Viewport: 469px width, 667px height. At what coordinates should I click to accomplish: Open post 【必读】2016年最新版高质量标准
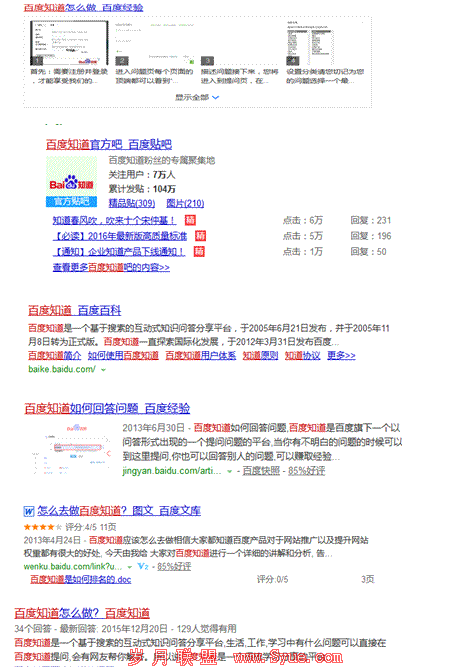119,236
